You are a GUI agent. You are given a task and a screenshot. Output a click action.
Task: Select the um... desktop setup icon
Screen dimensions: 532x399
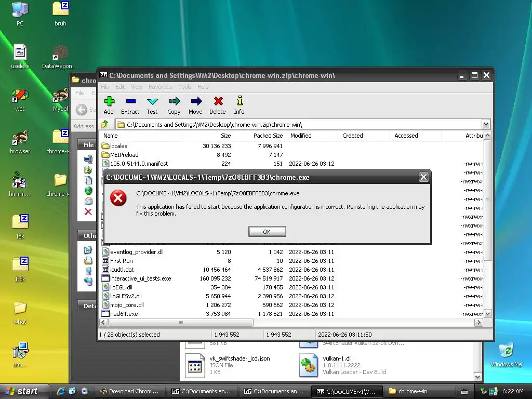point(20,355)
